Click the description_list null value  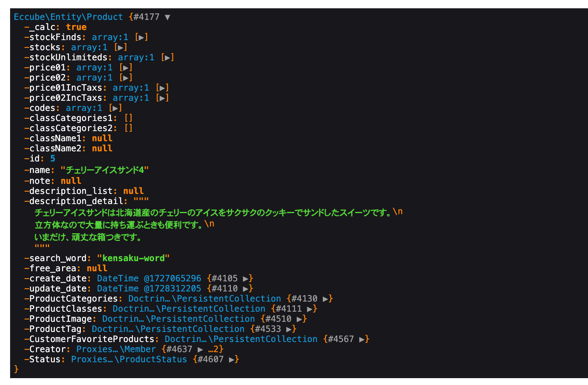133,191
